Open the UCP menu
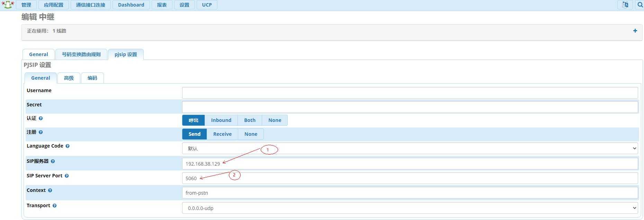This screenshot has height=220, width=644. click(x=207, y=5)
